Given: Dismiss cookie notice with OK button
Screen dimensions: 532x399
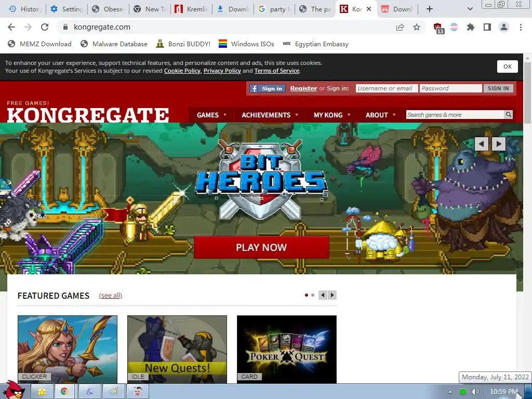Looking at the screenshot, I should coord(507,66).
